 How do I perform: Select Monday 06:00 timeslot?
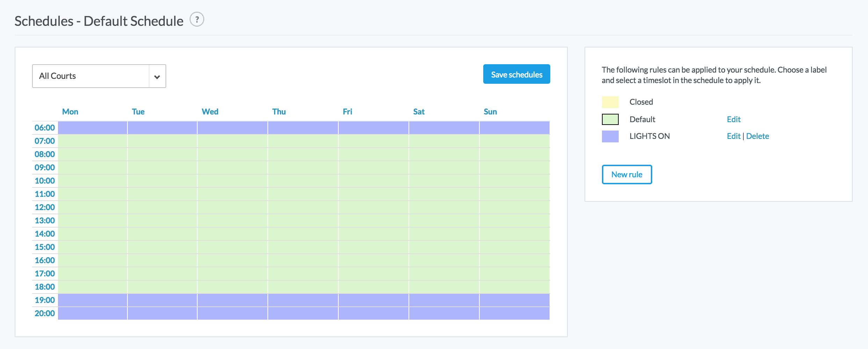click(93, 128)
